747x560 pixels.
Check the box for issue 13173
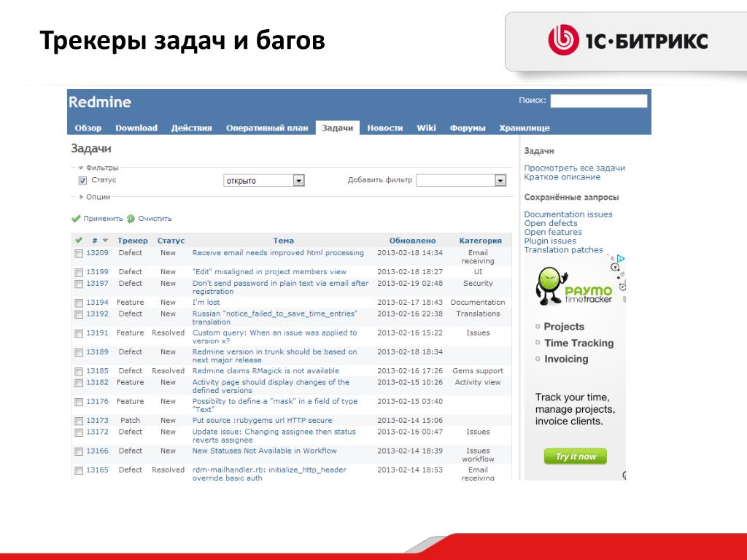(x=79, y=421)
